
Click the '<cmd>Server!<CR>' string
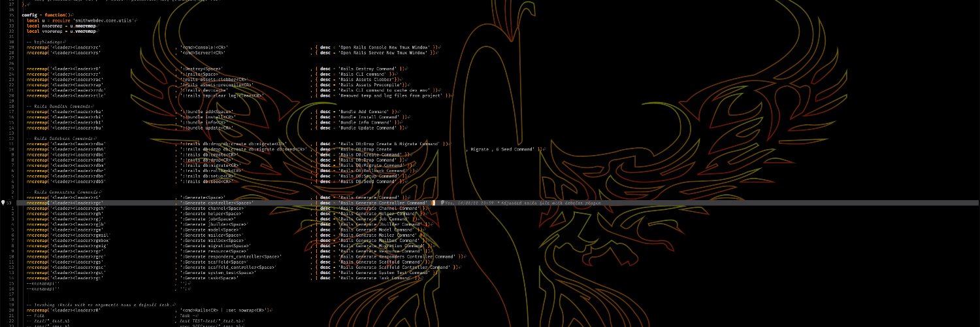(x=203, y=53)
